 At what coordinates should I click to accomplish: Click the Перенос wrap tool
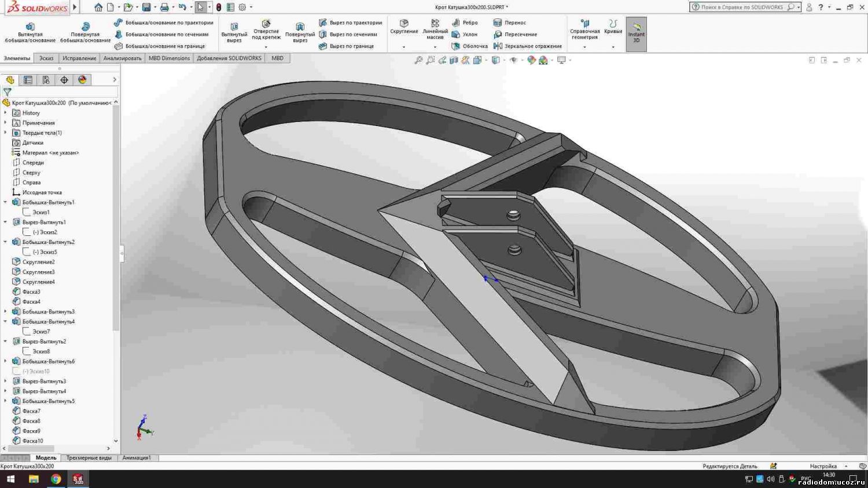coord(510,23)
